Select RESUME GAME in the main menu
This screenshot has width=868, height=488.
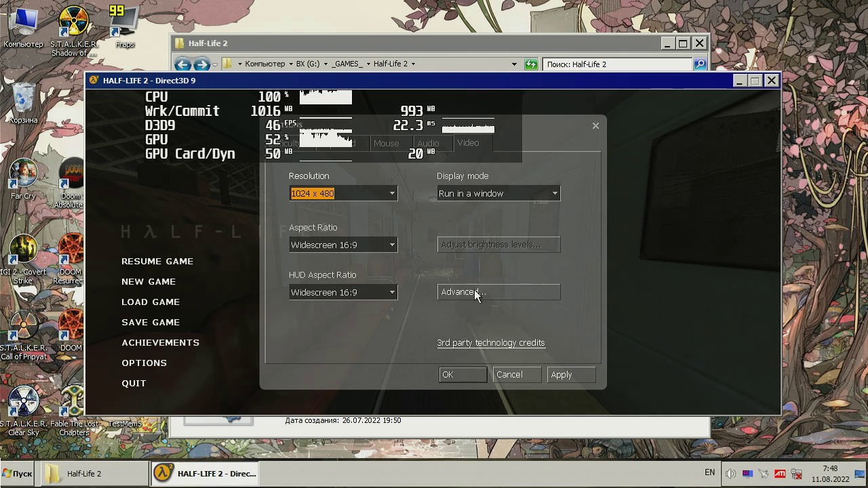click(x=157, y=262)
